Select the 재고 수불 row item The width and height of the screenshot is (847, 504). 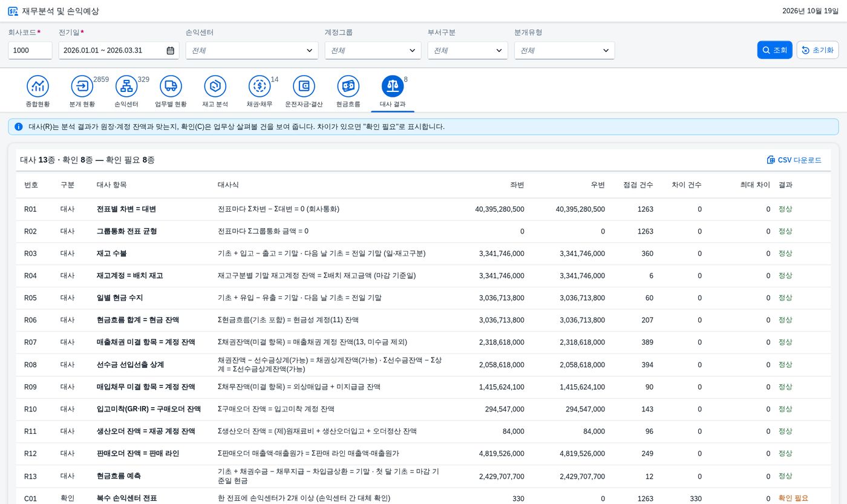click(x=112, y=254)
